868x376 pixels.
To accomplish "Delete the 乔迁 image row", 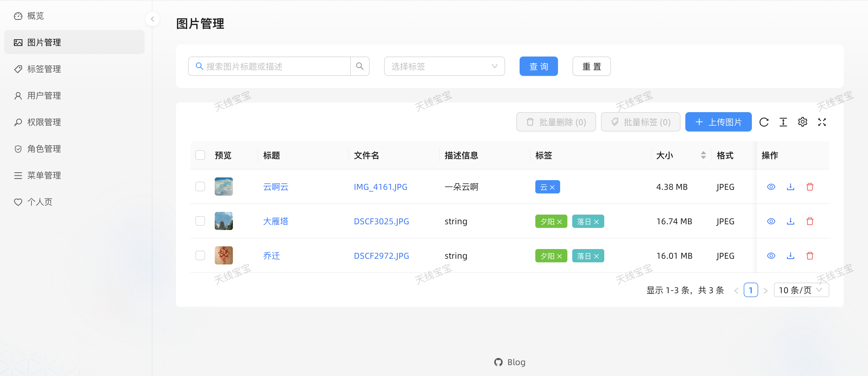I will pos(810,256).
